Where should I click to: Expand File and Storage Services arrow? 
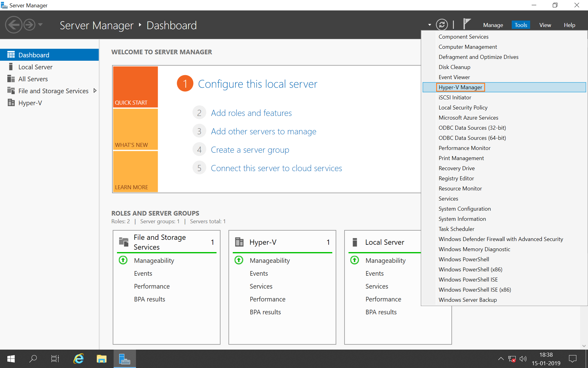95,90
